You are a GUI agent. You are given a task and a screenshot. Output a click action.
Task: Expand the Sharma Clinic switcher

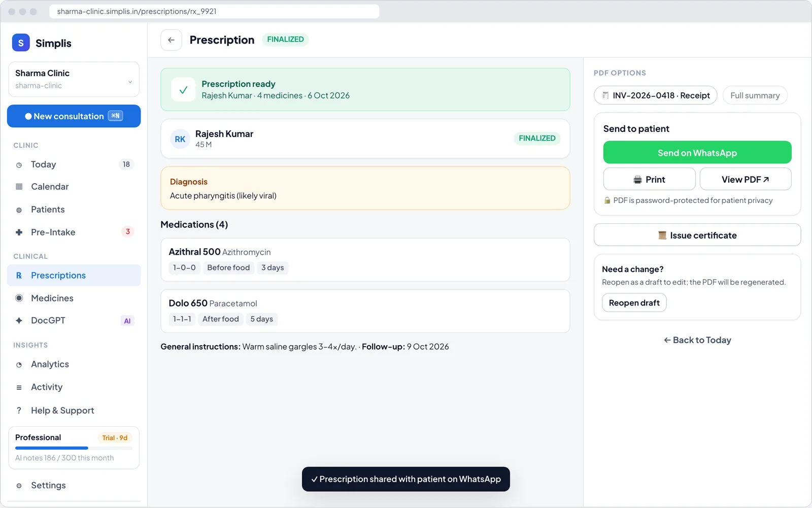74,79
